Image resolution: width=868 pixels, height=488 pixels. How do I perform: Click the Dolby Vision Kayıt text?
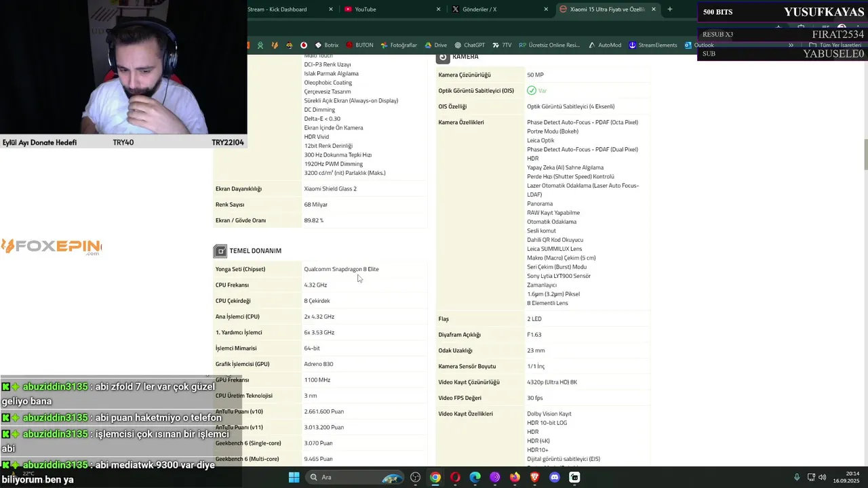[549, 414]
